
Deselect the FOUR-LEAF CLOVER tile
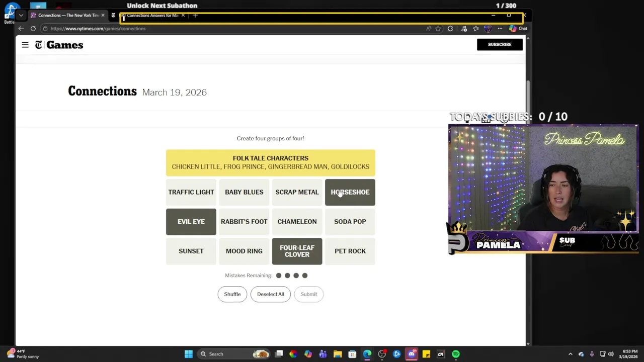(297, 251)
